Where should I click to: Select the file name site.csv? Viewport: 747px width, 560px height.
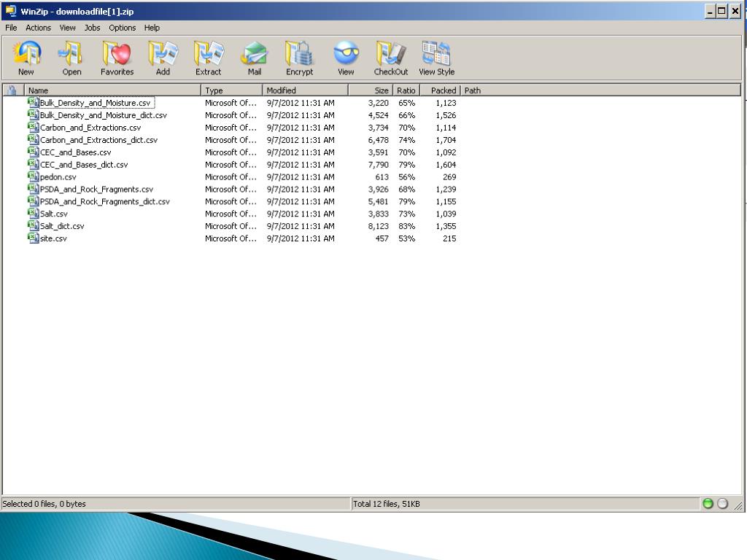pyautogui.click(x=53, y=238)
